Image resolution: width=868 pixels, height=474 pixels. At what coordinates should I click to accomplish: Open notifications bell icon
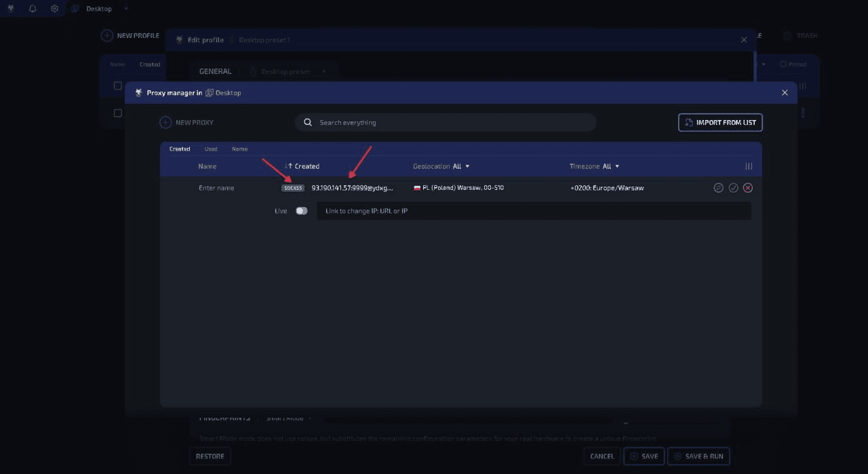click(x=33, y=9)
